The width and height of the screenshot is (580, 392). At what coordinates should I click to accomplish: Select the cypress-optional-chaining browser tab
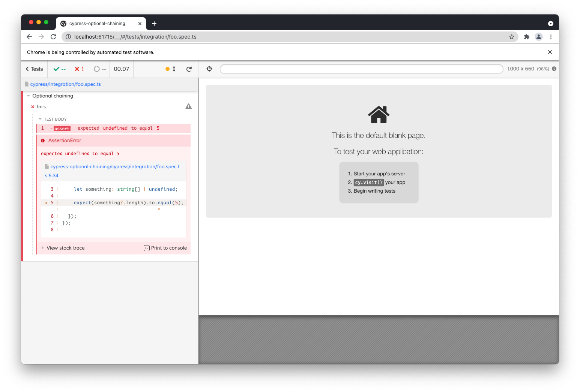(101, 24)
